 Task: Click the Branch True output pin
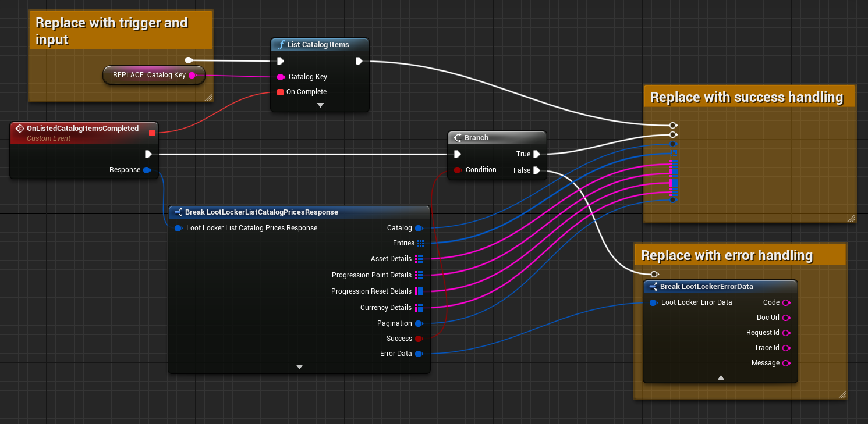pos(536,154)
